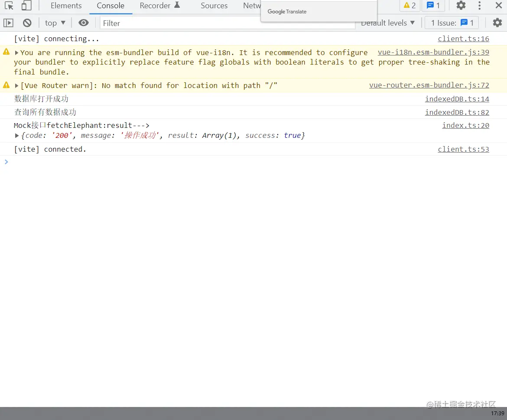Open console settings gear icon
The width and height of the screenshot is (507, 420).
tap(497, 23)
